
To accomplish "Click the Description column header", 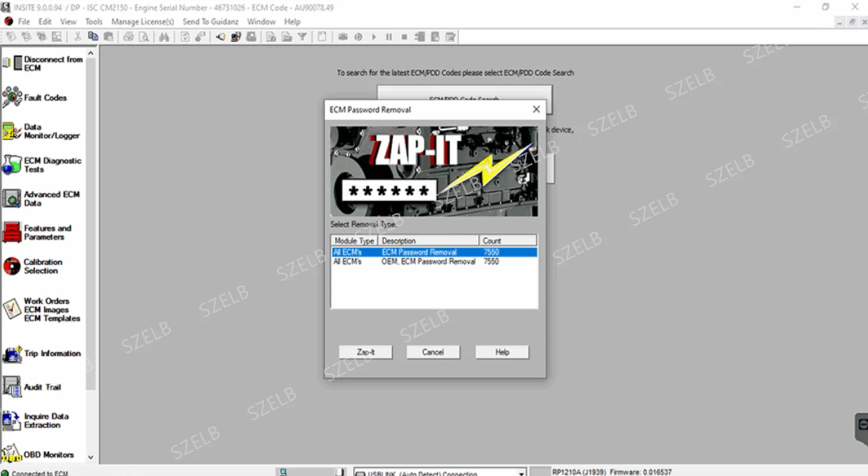I will point(428,241).
